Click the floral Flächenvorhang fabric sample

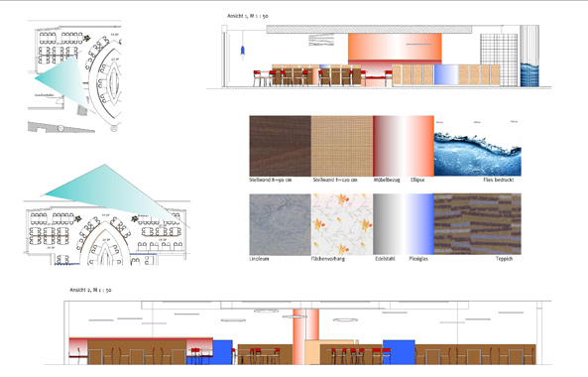(342, 224)
